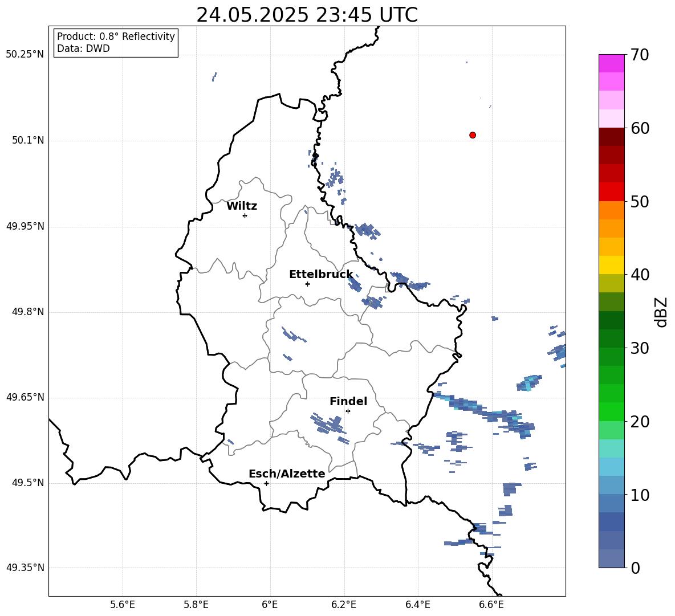
Task: Click the dBZ colorbar axis label
Action: pyautogui.click(x=662, y=312)
